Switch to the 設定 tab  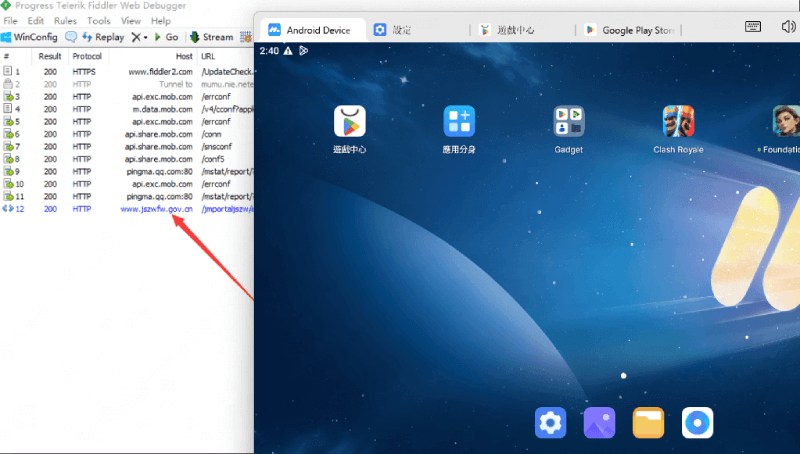(418, 30)
